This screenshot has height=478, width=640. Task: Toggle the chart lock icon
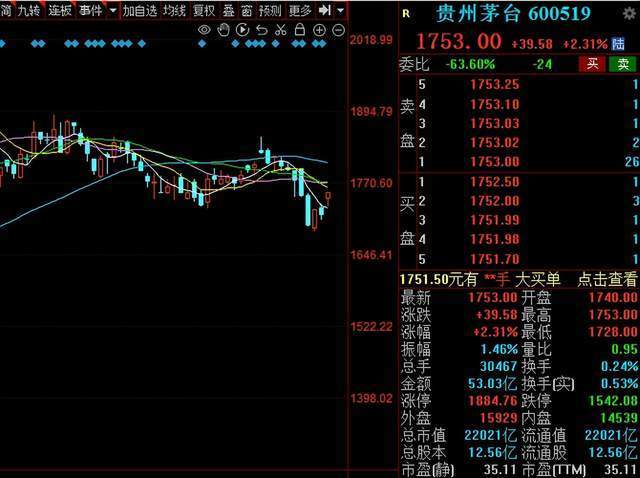coord(300,29)
